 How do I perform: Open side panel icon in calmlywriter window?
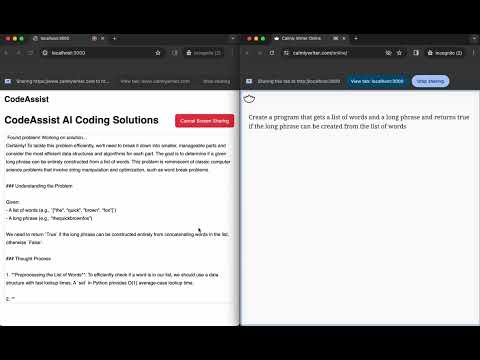[416, 53]
